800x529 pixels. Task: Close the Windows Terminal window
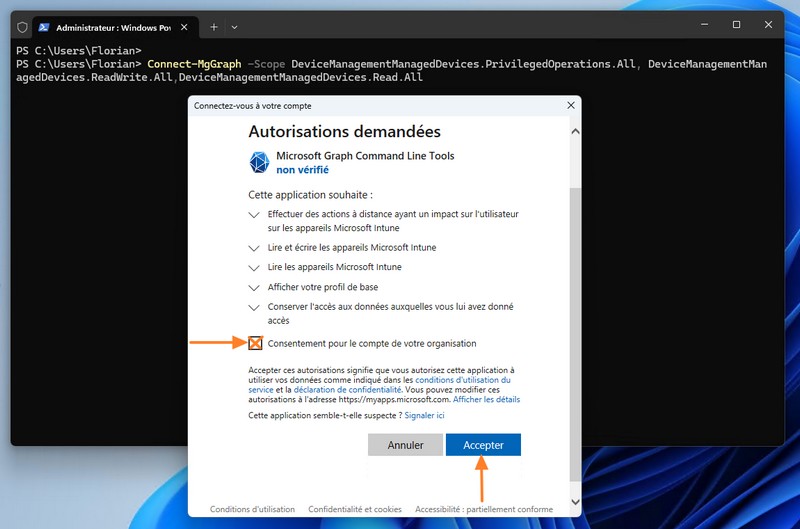(x=768, y=24)
